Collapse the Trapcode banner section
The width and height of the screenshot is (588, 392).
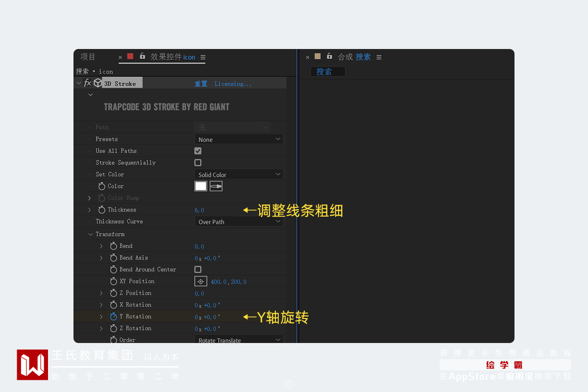[90, 95]
